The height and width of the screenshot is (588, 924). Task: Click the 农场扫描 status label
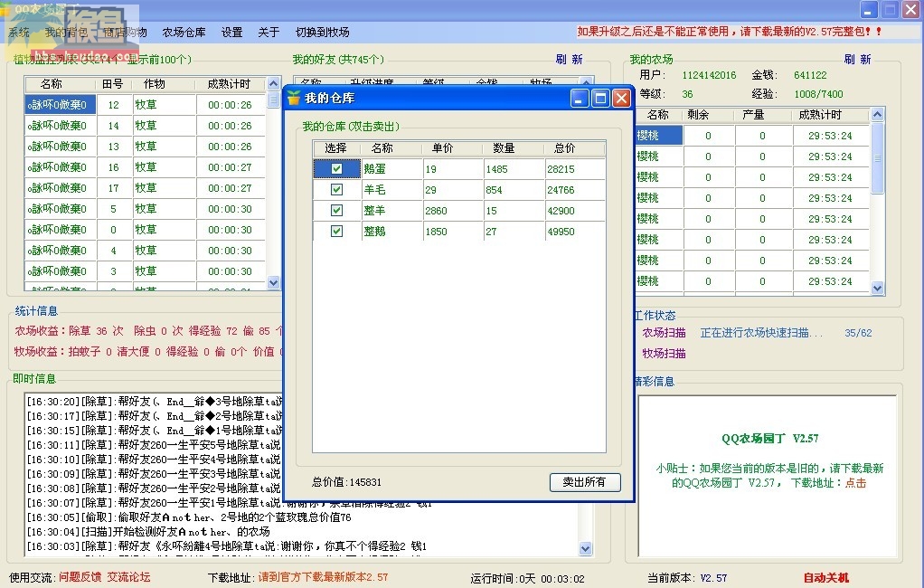pyautogui.click(x=665, y=333)
